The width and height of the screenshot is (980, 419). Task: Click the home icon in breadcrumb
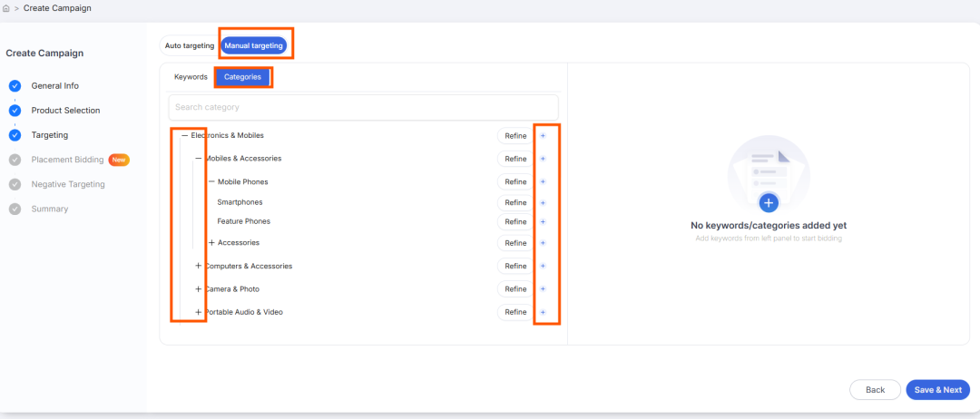(x=6, y=9)
